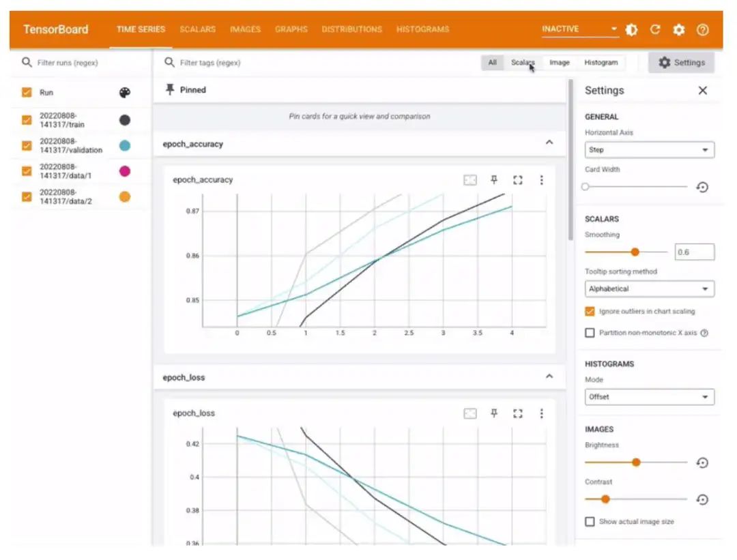Click the theme toggle icon in header

click(x=632, y=30)
